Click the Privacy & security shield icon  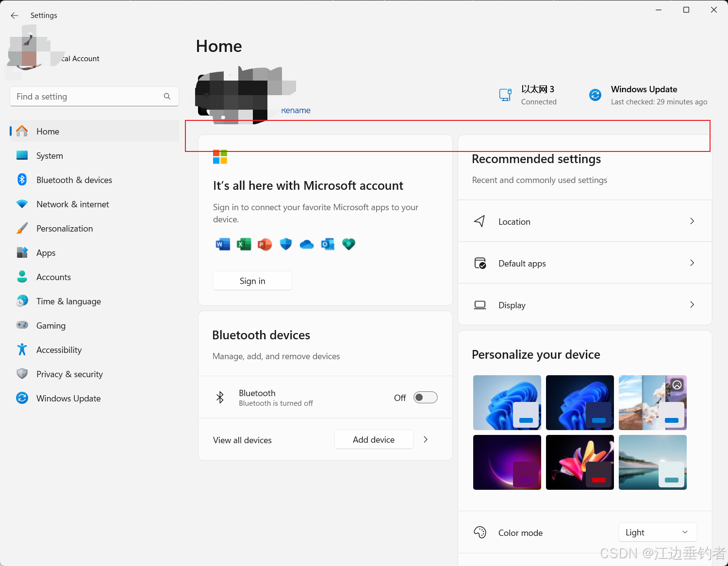pos(22,374)
